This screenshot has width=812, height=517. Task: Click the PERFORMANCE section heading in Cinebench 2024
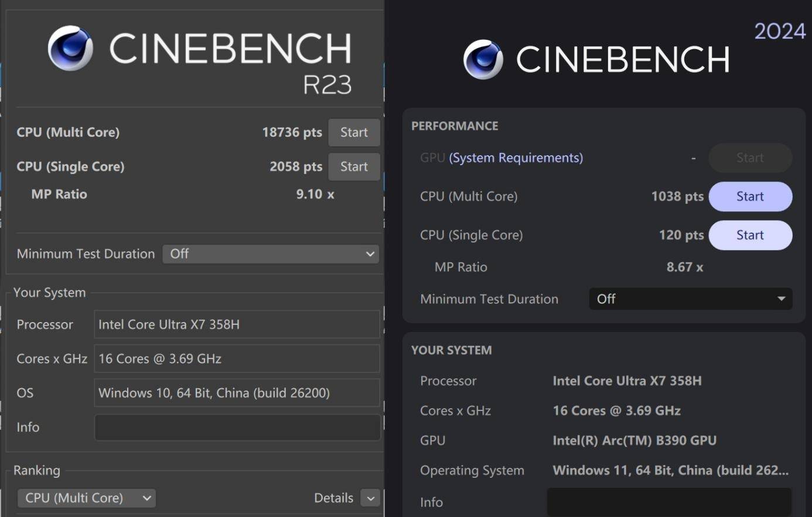point(455,126)
